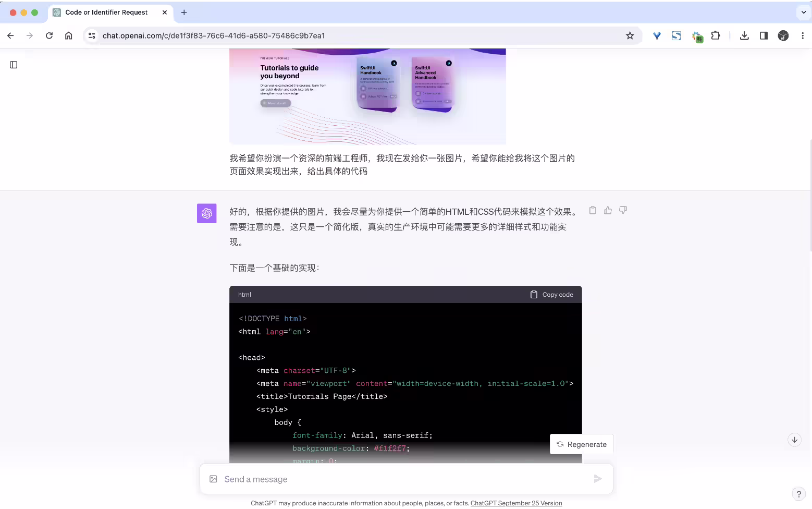Open Chrome three-dot menu

pos(803,35)
